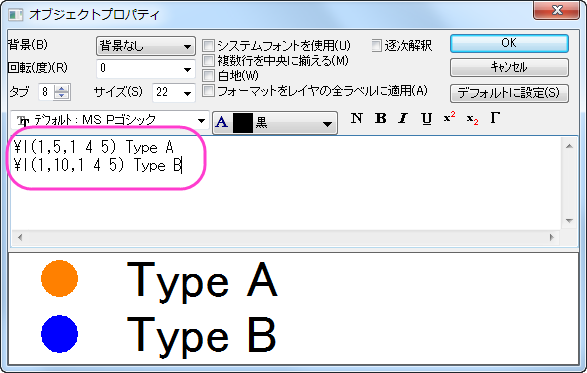Click the タブ value field showing 8
The image size is (587, 373).
click(x=46, y=92)
